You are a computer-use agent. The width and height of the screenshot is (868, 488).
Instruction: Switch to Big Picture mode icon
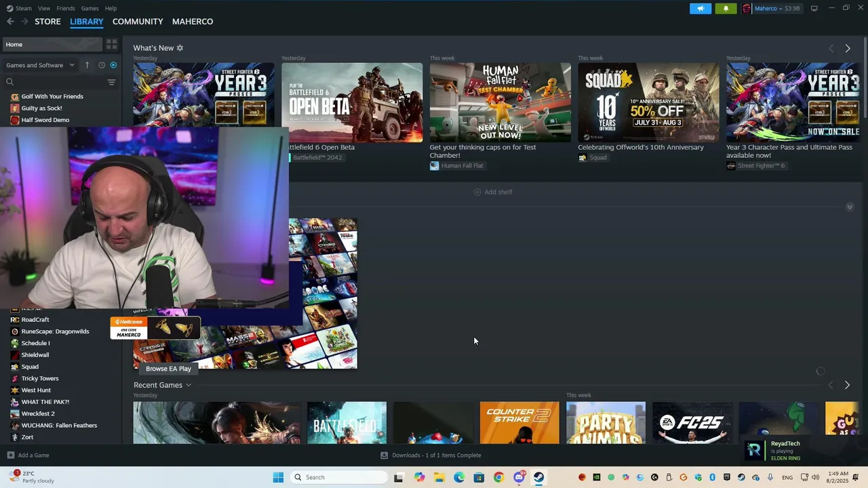click(x=814, y=8)
